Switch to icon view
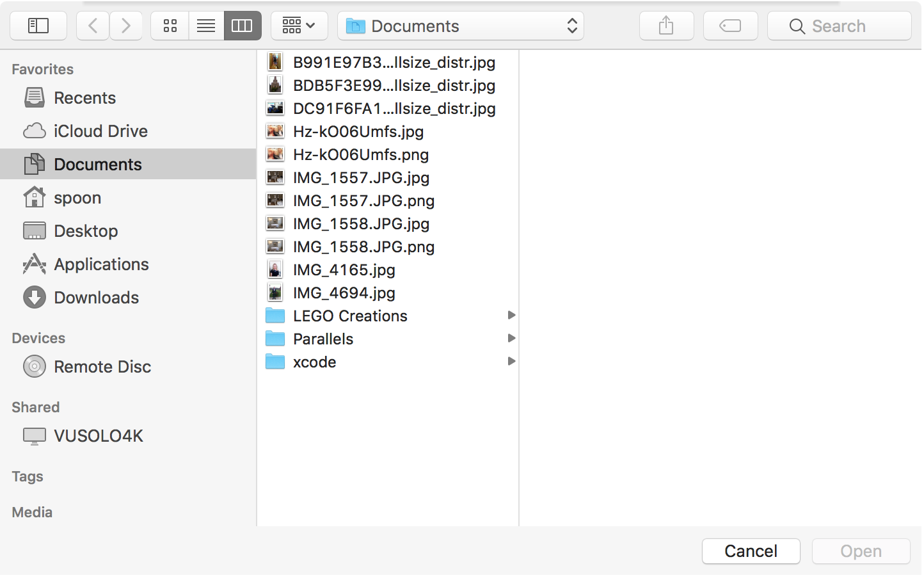 point(170,26)
